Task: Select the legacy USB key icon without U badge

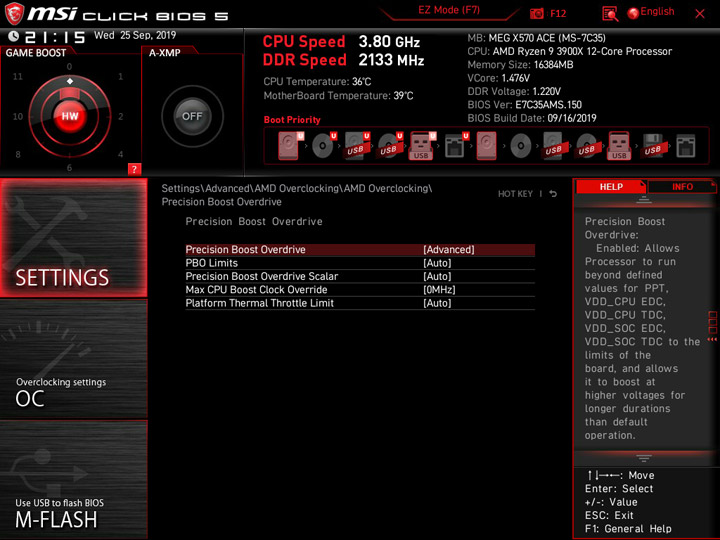Action: pyautogui.click(x=619, y=146)
